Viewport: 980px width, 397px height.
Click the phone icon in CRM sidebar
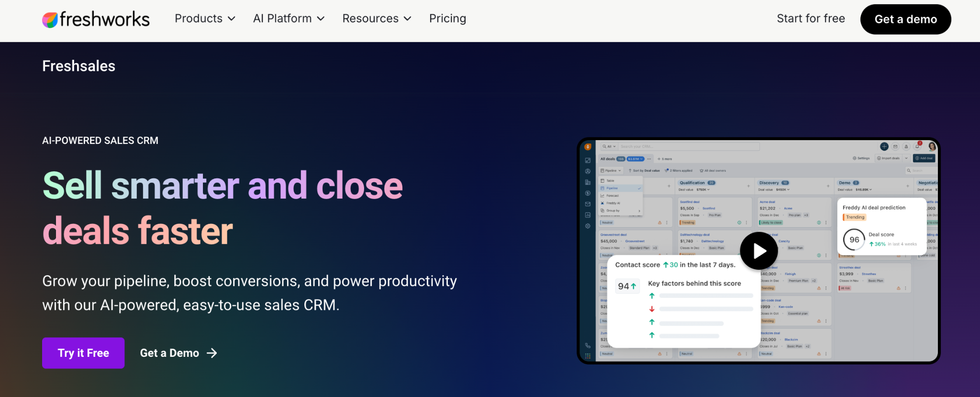coord(588,345)
